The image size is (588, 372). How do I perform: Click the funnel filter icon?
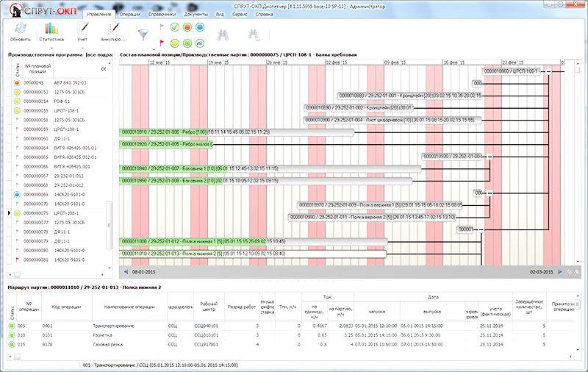143,32
